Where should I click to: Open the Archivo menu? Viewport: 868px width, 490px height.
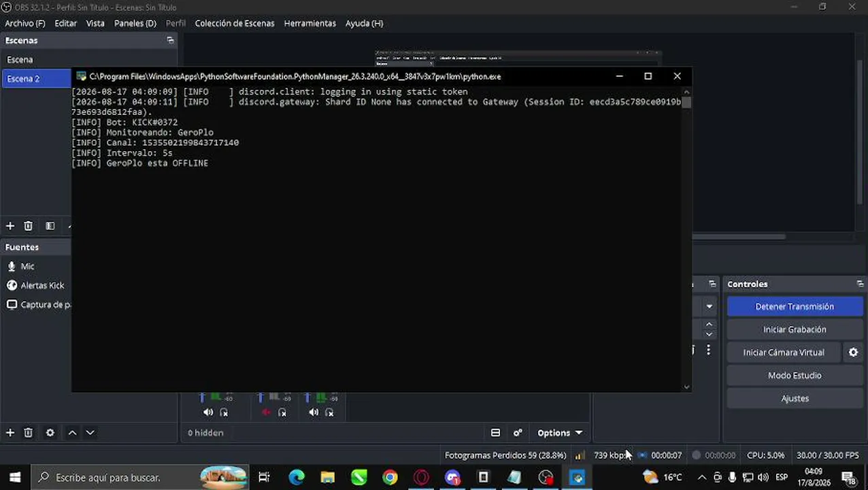(25, 23)
